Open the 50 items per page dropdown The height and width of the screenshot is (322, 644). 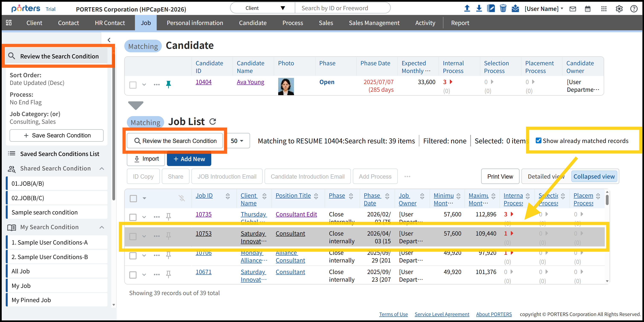pos(237,141)
